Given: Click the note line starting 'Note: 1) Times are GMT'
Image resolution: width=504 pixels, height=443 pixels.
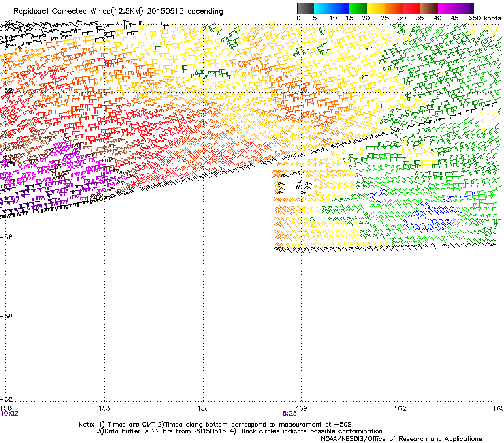Looking at the screenshot, I should pos(215,425).
